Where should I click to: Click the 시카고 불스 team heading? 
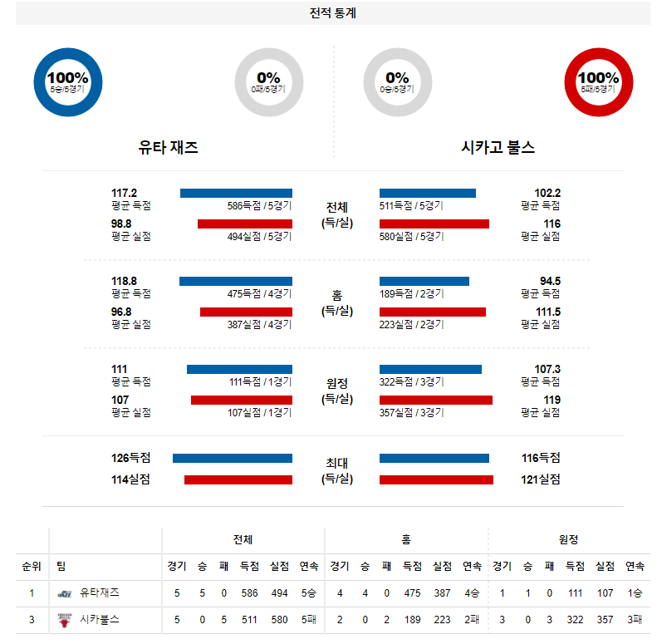[498, 148]
